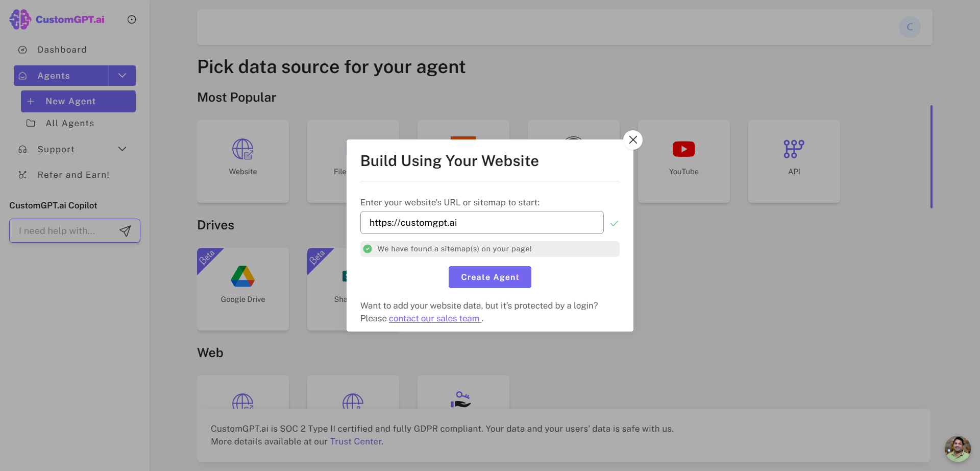The image size is (980, 471).
Task: Expand the Support section chevron
Action: pyautogui.click(x=122, y=149)
